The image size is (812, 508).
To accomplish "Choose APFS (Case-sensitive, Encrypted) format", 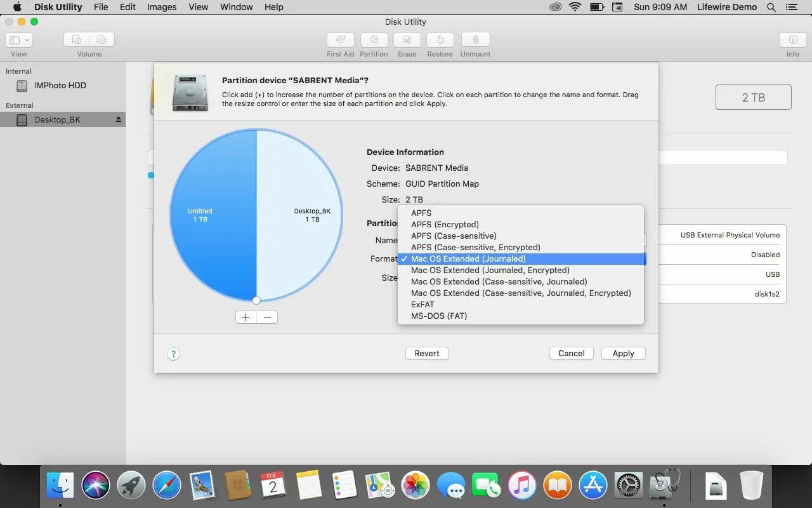I will [521, 247].
